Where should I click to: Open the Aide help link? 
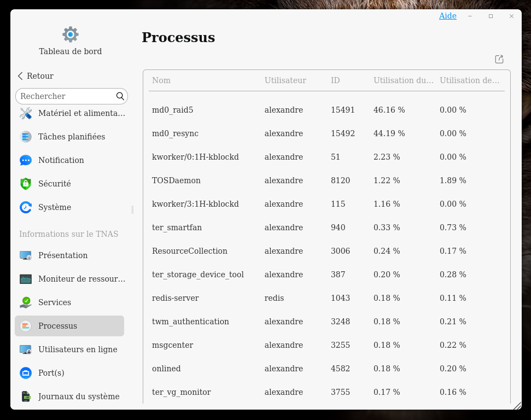point(447,16)
